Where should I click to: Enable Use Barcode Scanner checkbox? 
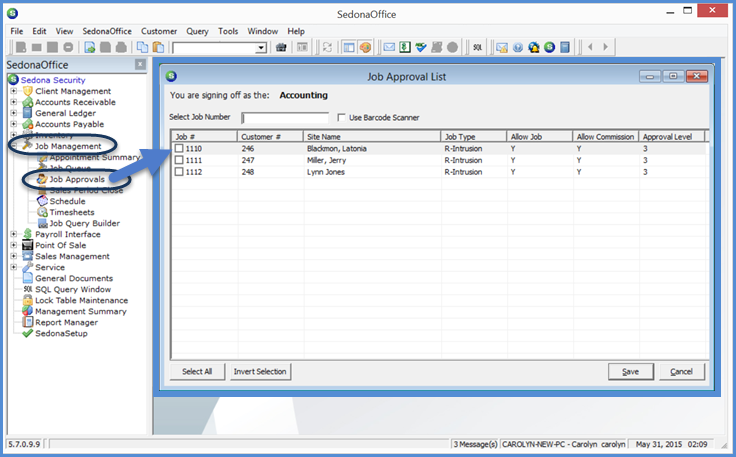342,117
